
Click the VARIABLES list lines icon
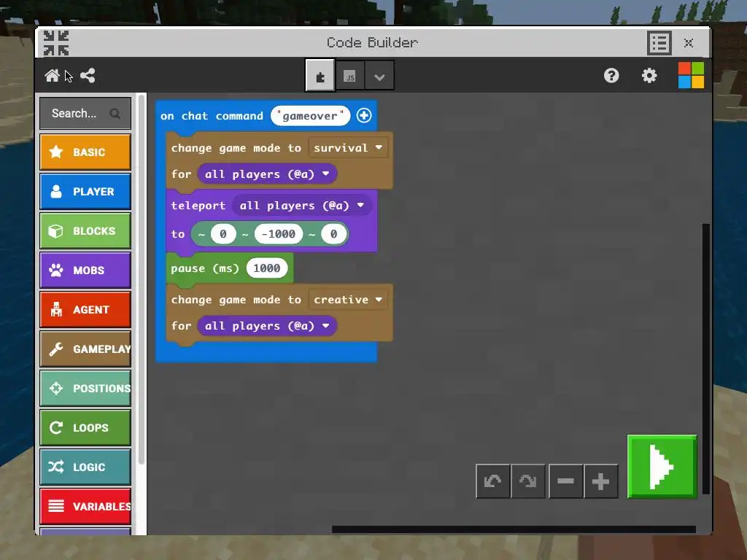(55, 506)
